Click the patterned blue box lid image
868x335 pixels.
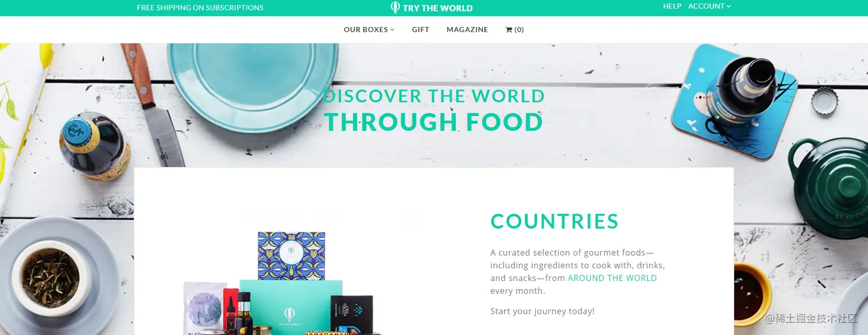(292, 255)
